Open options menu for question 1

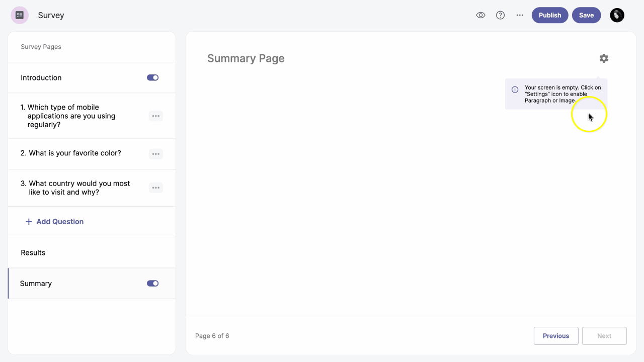[155, 116]
